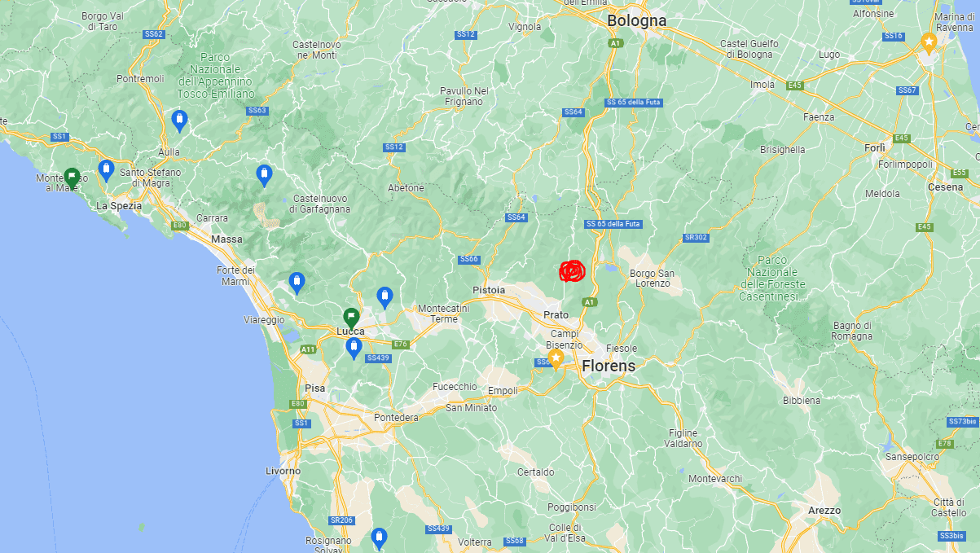Image resolution: width=980 pixels, height=553 pixels.
Task: Select the Livorno place label
Action: pos(283,471)
